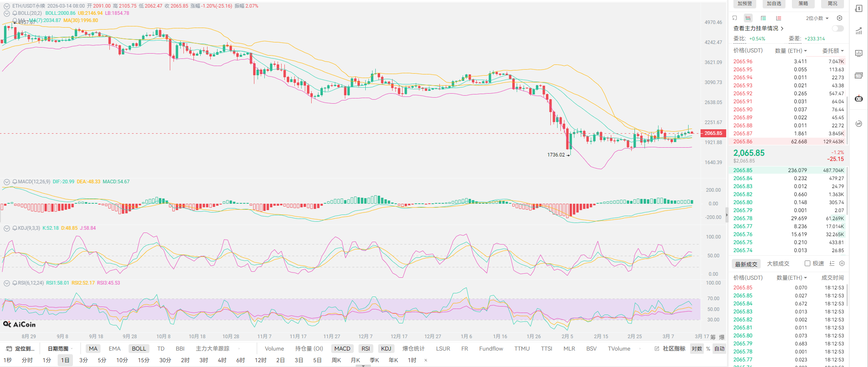Collapse the MACD indicator panel chevron
The image size is (868, 367).
coord(7,182)
